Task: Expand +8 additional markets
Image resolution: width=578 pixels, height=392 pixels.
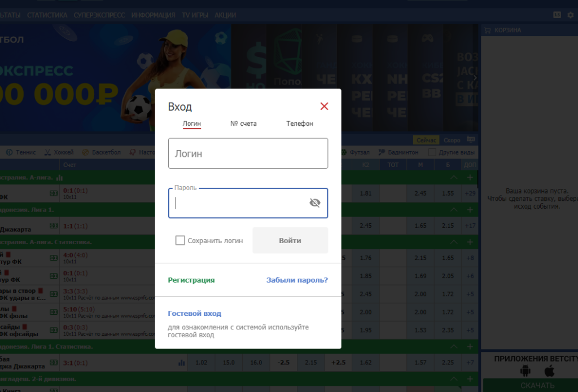Action: coord(470,258)
